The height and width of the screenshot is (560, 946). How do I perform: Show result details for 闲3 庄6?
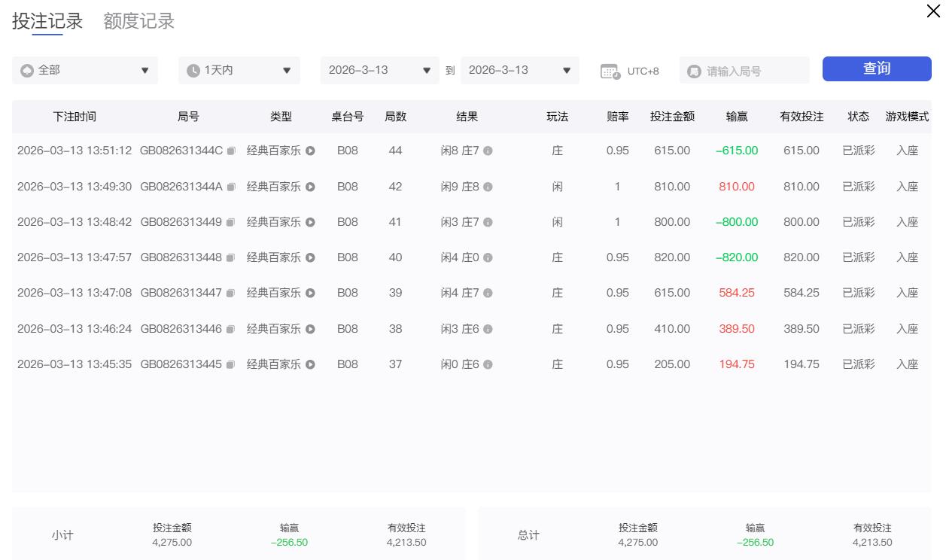point(488,330)
